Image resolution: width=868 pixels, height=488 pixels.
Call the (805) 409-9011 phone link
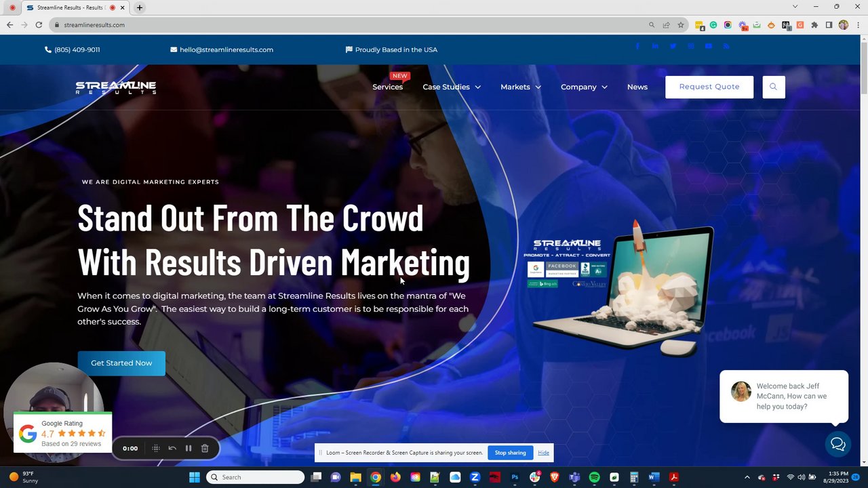pyautogui.click(x=73, y=49)
